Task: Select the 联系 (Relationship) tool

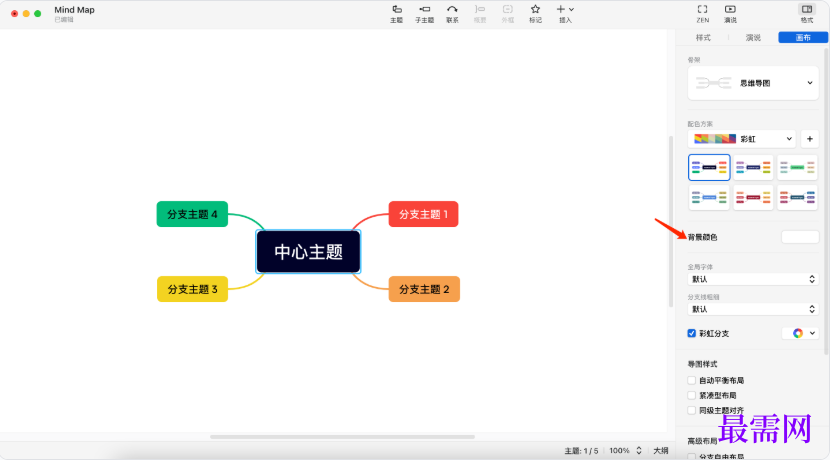Action: (x=452, y=10)
